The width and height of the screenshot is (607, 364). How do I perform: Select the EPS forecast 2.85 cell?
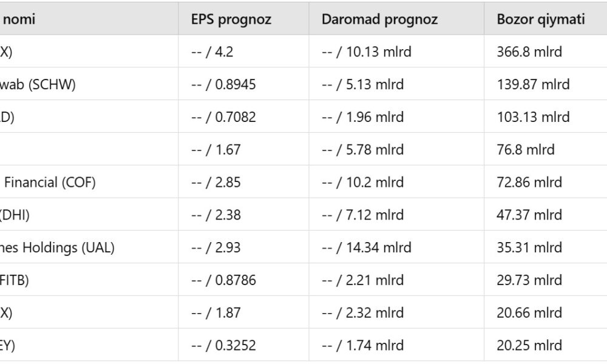pos(215,182)
